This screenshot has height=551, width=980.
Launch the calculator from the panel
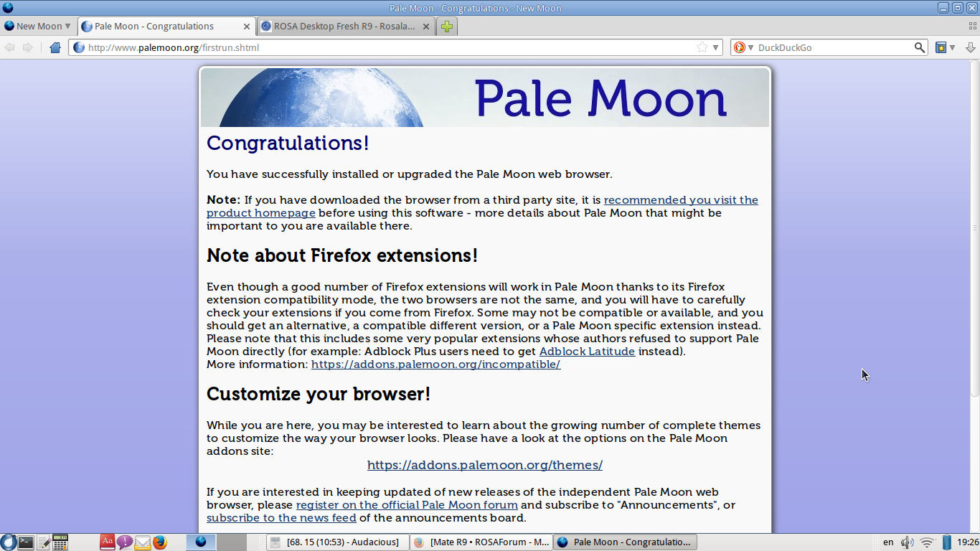click(60, 542)
